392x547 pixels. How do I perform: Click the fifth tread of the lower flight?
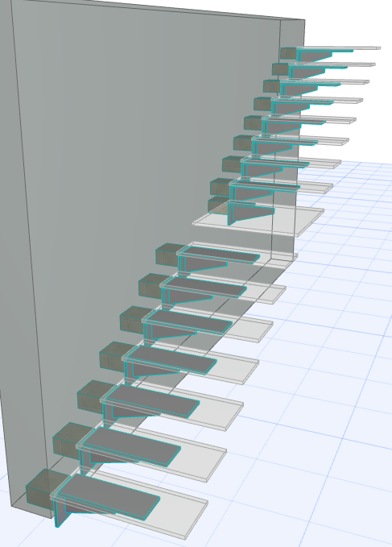[189, 321]
